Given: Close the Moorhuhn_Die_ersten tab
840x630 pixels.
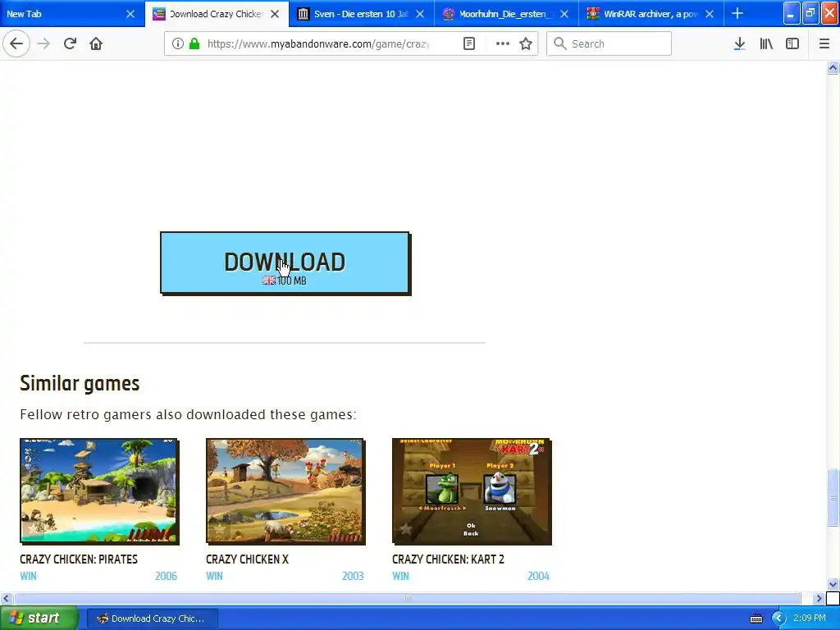Looking at the screenshot, I should pos(564,14).
